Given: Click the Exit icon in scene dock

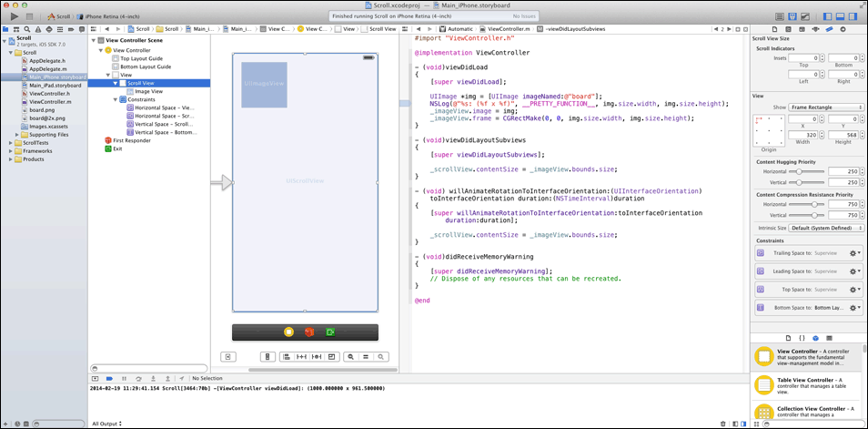Looking at the screenshot, I should point(329,332).
